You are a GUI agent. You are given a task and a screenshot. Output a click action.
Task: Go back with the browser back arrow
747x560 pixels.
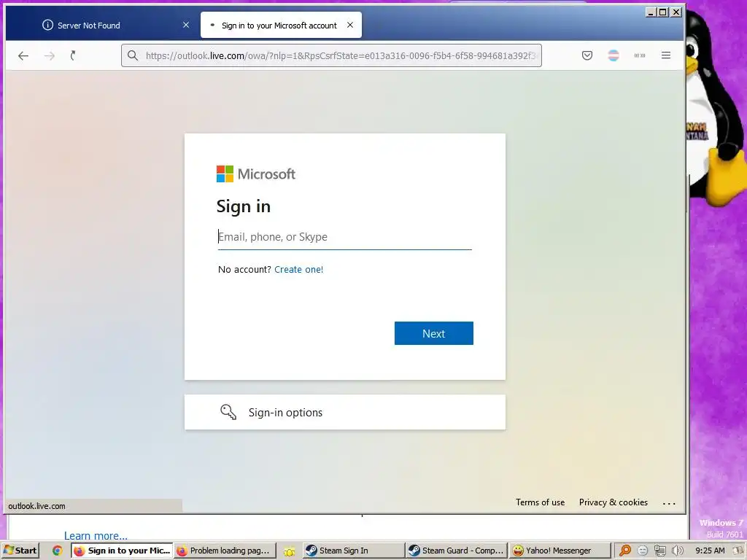23,55
